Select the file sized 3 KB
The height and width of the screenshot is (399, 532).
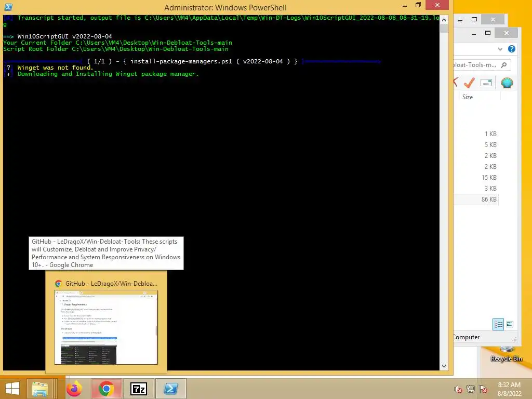476,189
